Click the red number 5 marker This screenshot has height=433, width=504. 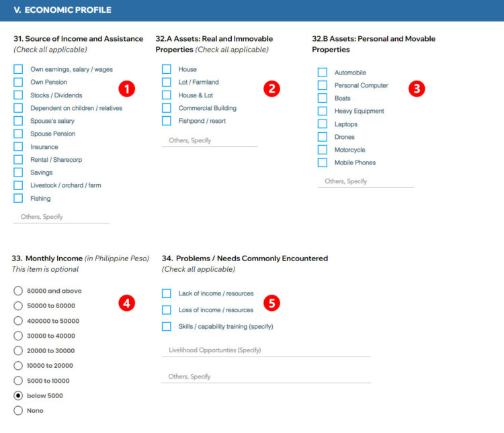click(x=271, y=303)
